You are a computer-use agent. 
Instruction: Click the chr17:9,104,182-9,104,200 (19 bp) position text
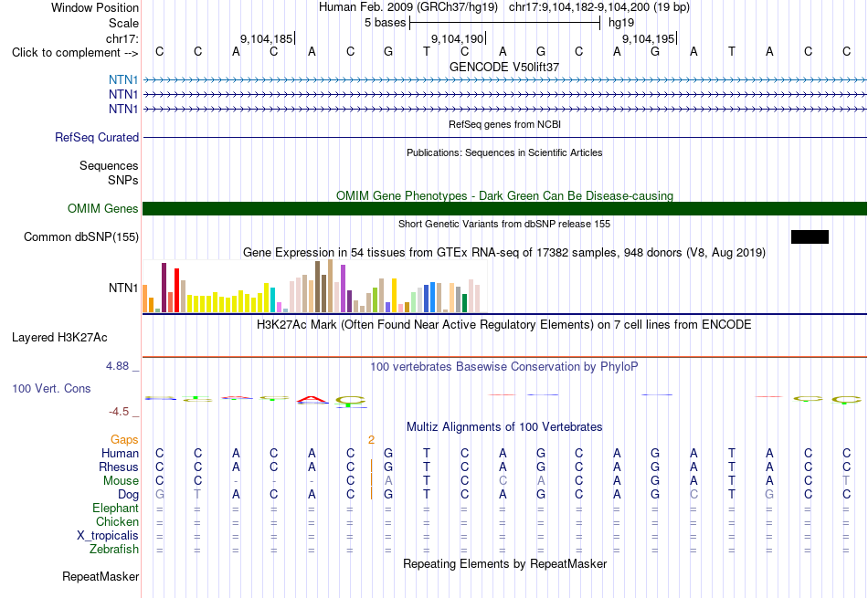pyautogui.click(x=599, y=7)
